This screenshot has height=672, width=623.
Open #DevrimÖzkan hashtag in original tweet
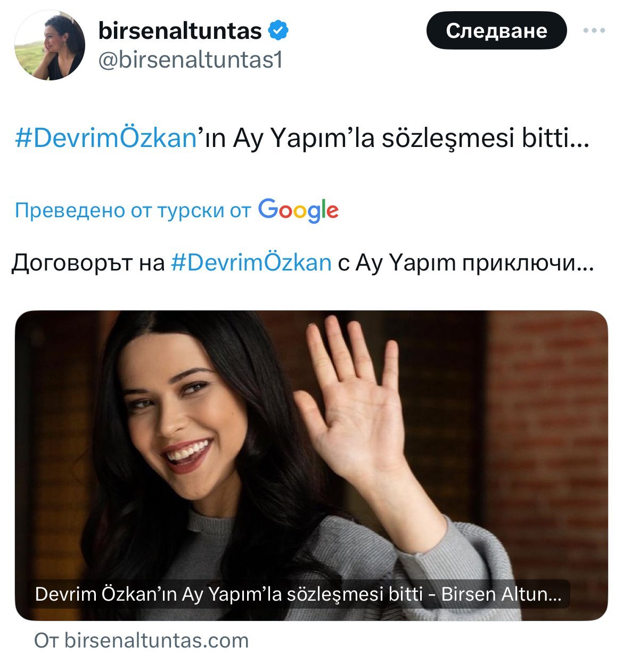pos(106,138)
